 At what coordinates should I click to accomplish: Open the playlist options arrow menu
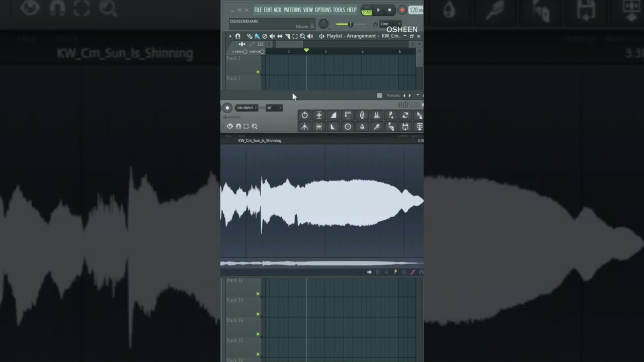(x=230, y=36)
